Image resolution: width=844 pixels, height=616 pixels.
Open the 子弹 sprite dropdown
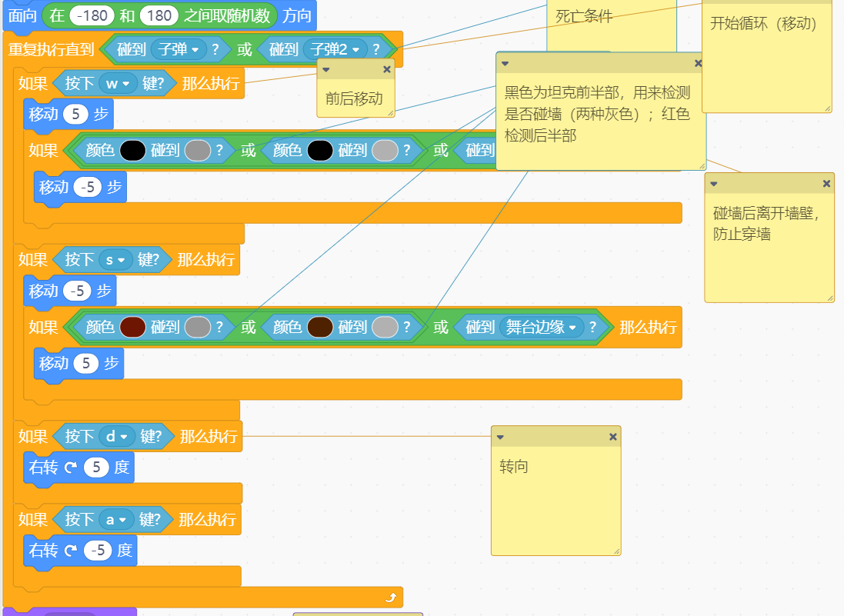point(178,49)
